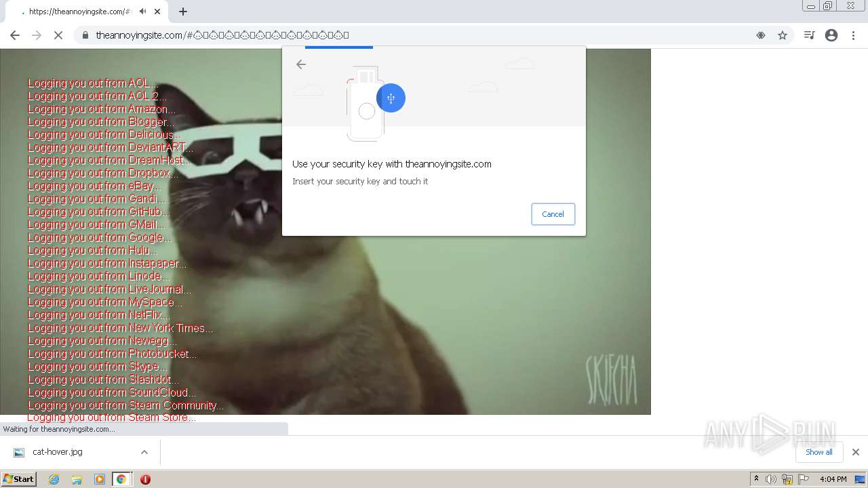Click 'Logging you out from eBay...' text
Screen dimensions: 868x488
[x=94, y=186]
